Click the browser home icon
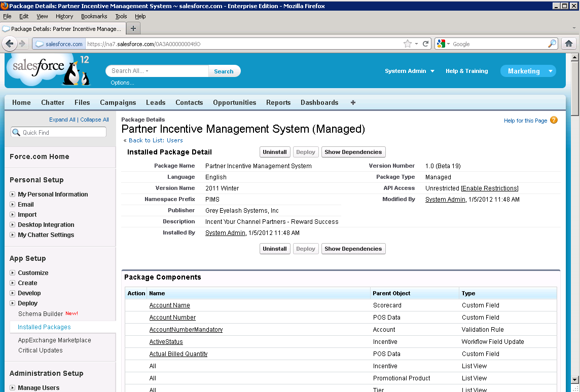 [x=569, y=44]
